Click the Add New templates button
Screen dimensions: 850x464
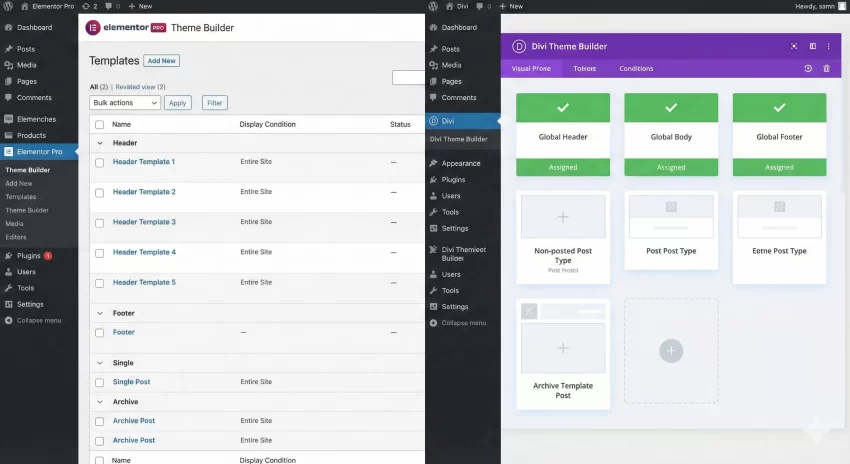(162, 61)
